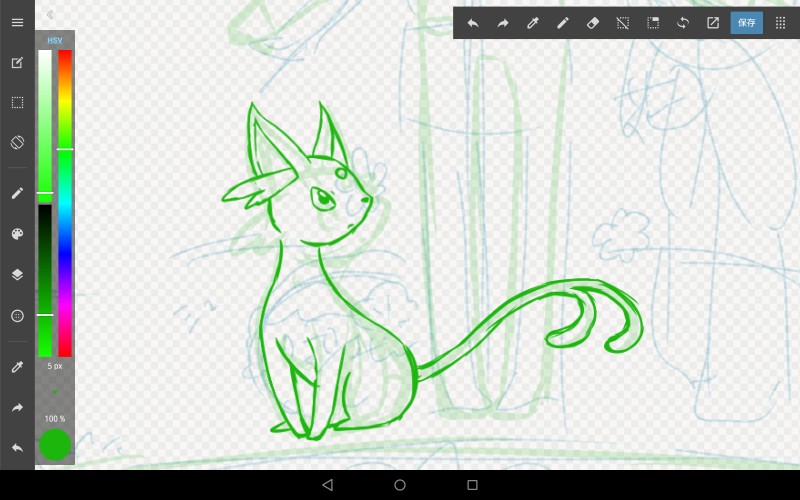Tap the 100 % opacity value
This screenshot has height=500, width=800.
tap(55, 419)
